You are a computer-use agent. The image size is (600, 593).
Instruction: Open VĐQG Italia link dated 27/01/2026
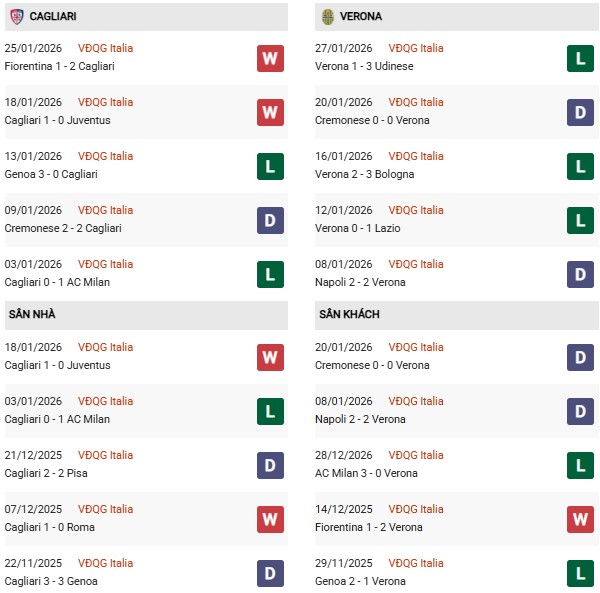(416, 48)
